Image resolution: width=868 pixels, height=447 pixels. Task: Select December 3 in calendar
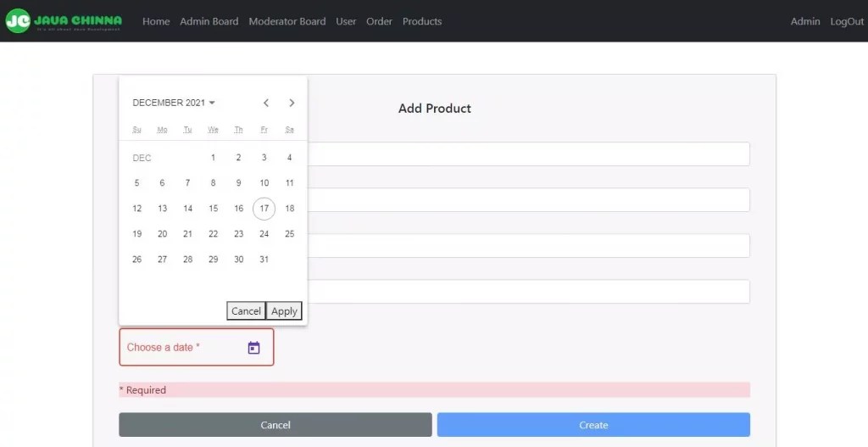264,157
